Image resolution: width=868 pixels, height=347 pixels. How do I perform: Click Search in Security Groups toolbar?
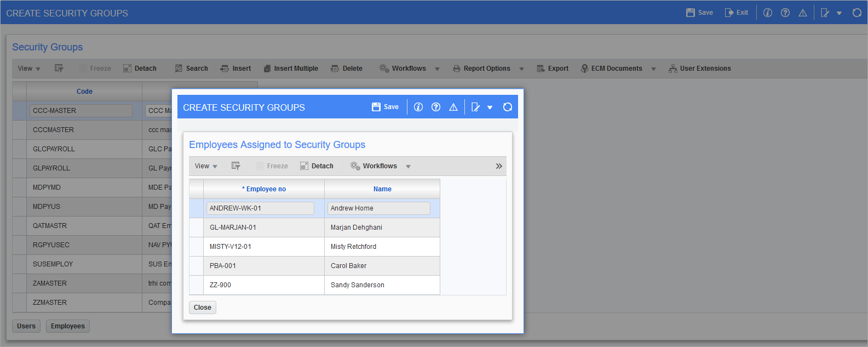point(192,69)
